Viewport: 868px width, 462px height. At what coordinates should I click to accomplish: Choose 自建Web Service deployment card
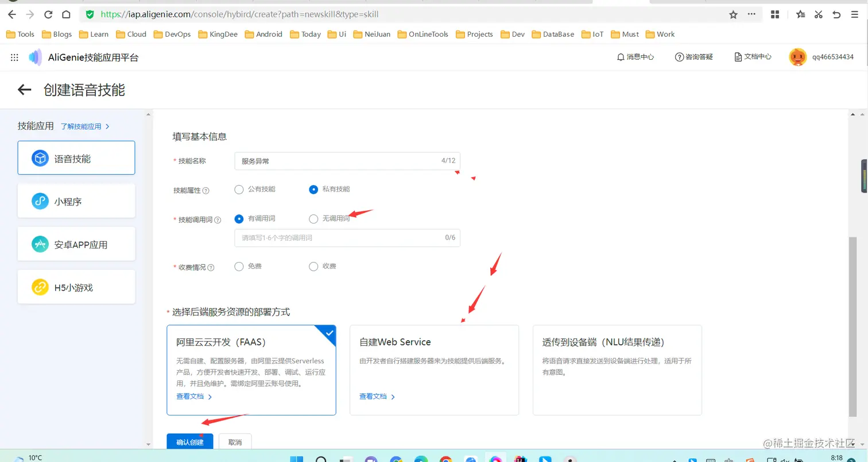pos(434,370)
